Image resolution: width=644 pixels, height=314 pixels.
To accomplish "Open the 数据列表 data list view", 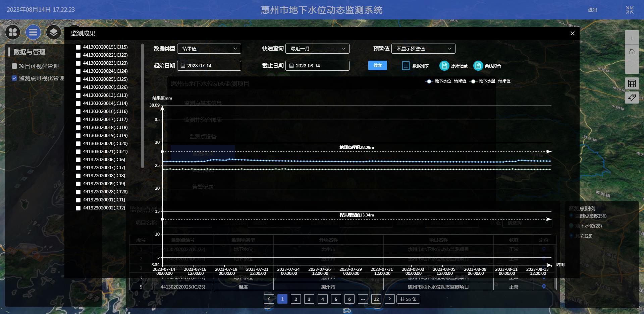I will [x=416, y=66].
